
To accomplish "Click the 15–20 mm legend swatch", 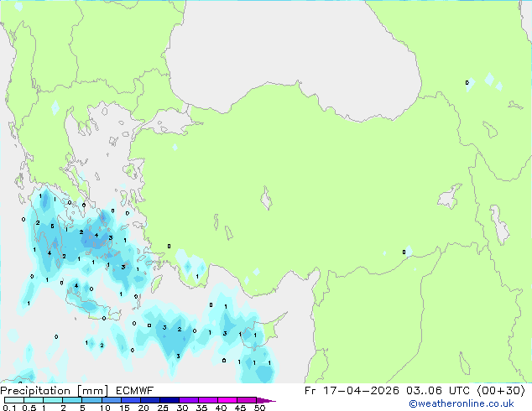I will 131,400.
